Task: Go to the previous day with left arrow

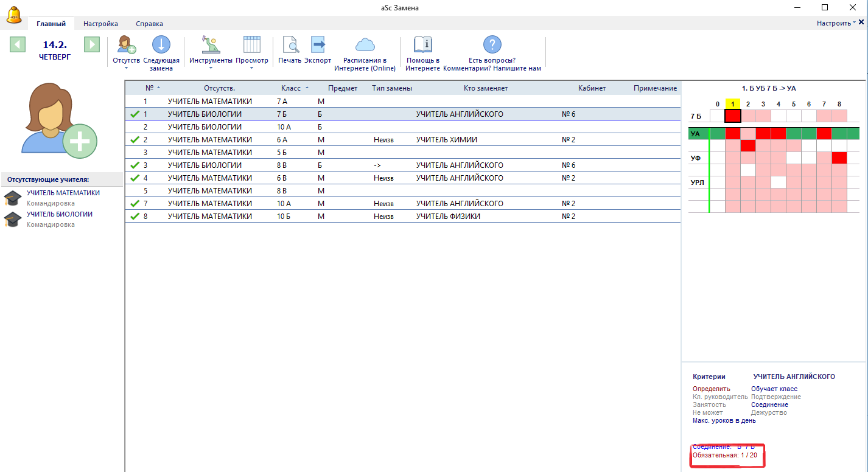Action: pos(18,44)
